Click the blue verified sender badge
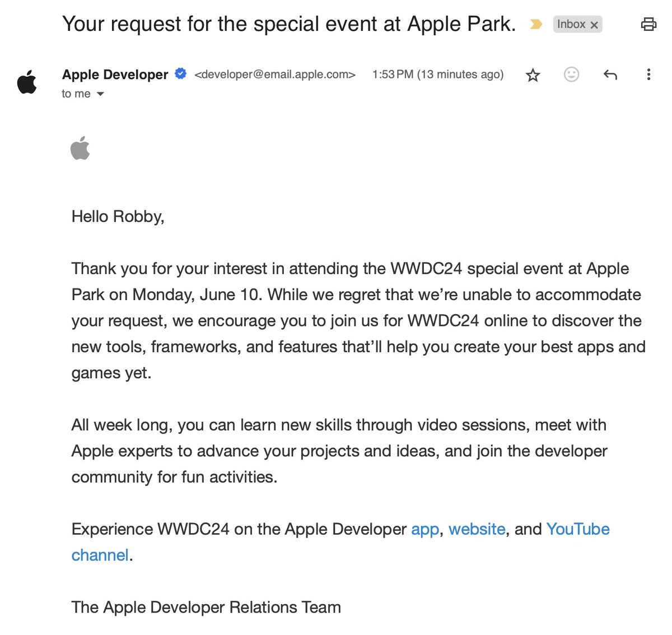Image resolution: width=672 pixels, height=635 pixels. (180, 73)
